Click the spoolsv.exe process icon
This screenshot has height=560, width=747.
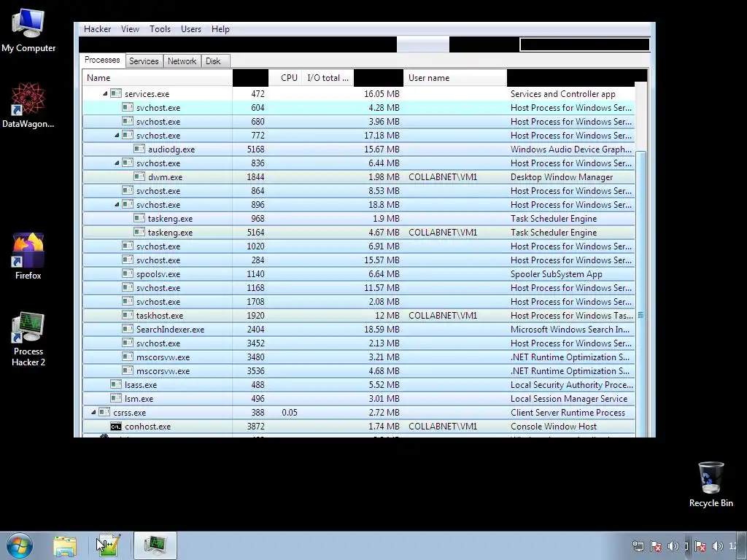[127, 274]
